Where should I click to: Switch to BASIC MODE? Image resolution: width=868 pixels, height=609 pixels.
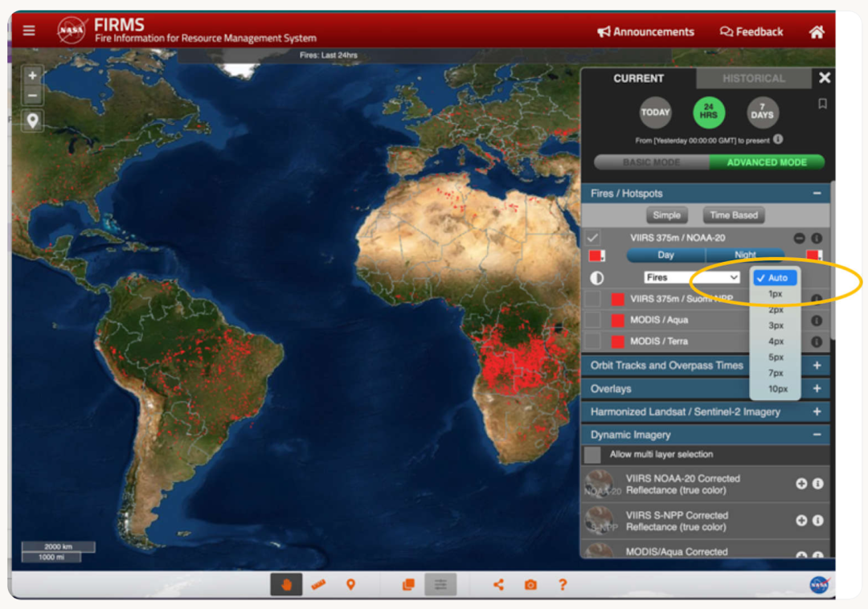(x=652, y=162)
